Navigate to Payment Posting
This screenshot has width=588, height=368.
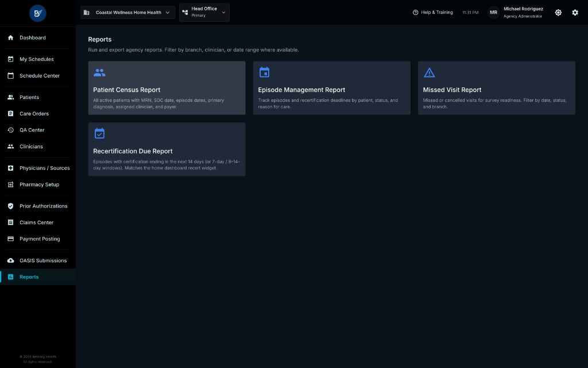[x=37, y=239]
